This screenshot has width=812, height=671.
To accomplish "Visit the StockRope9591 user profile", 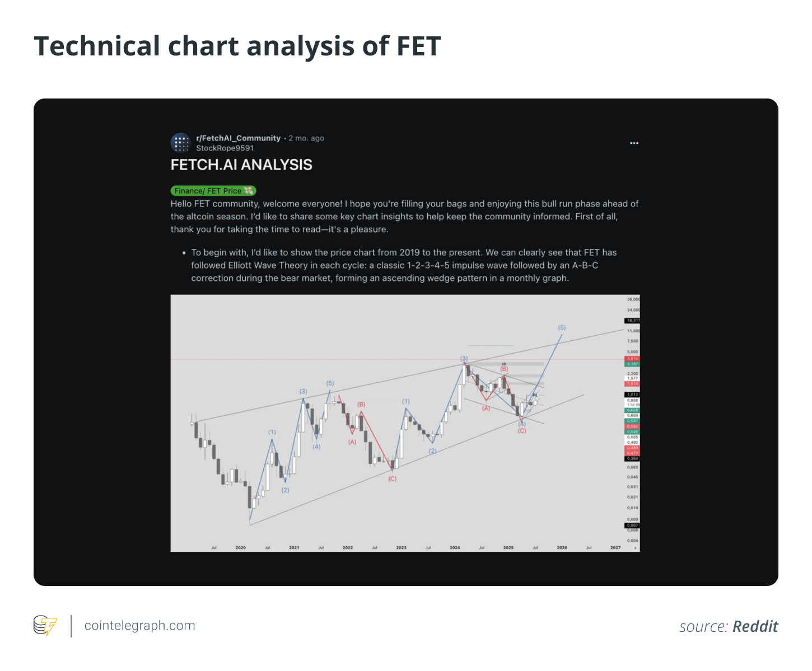I will click(x=225, y=148).
